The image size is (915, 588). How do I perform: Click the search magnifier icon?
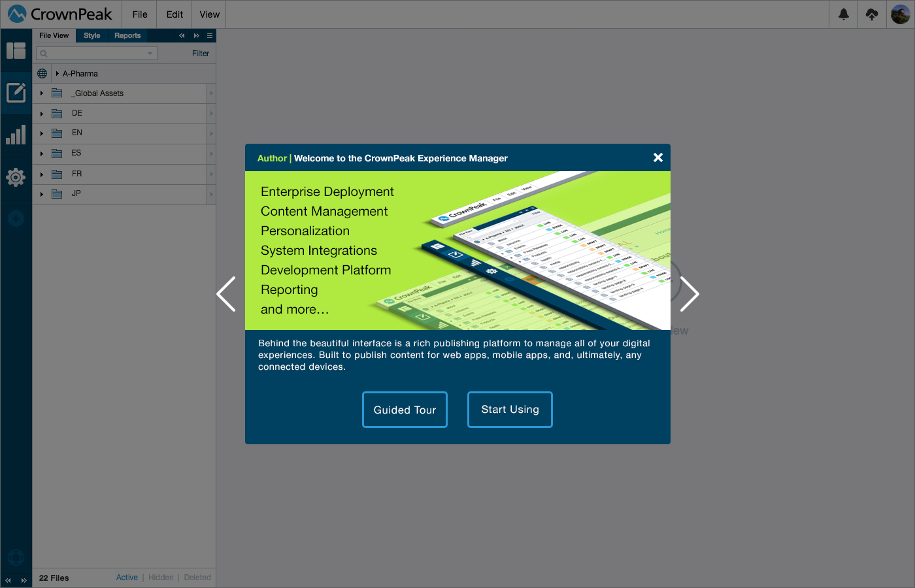click(44, 54)
